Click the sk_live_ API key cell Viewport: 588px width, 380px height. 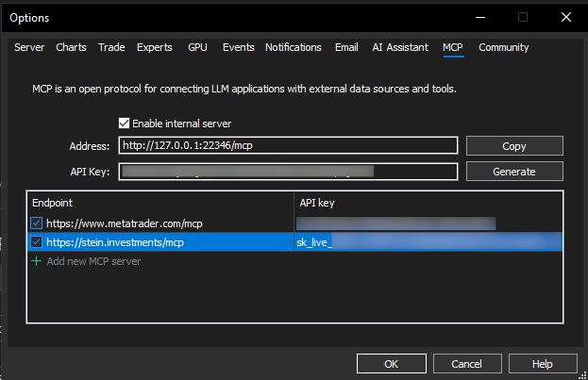(428, 242)
